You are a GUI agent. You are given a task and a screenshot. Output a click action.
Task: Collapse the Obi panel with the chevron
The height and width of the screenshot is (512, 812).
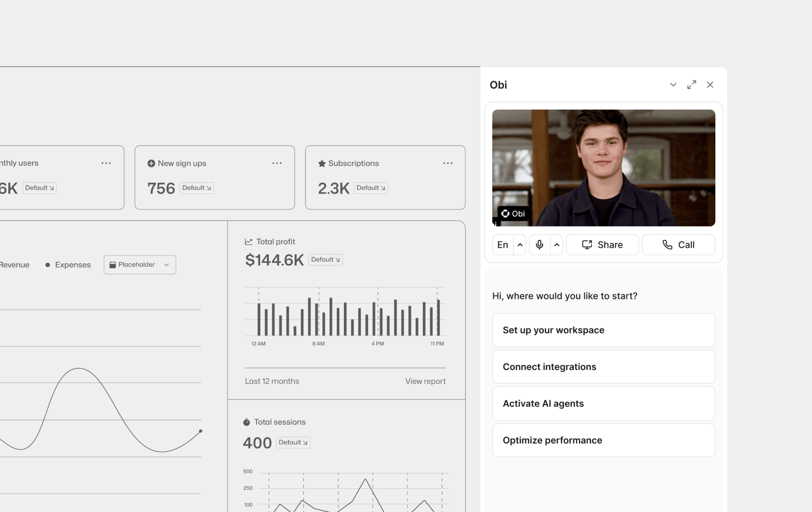pos(673,85)
